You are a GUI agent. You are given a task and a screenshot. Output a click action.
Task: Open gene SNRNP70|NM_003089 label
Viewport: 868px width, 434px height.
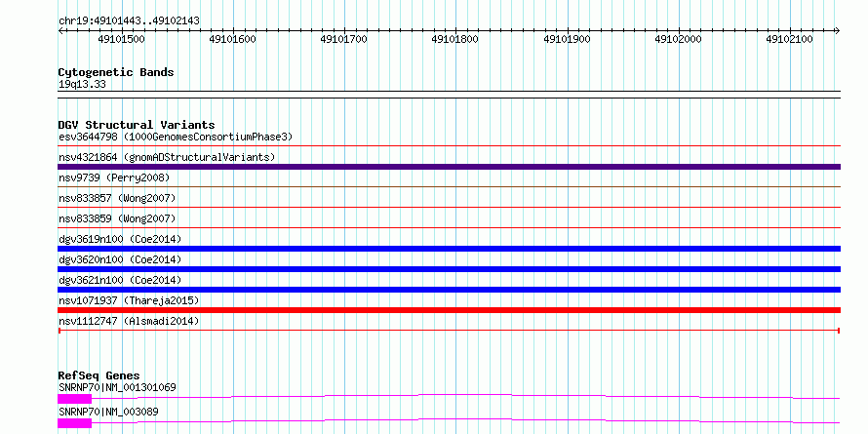coord(108,412)
